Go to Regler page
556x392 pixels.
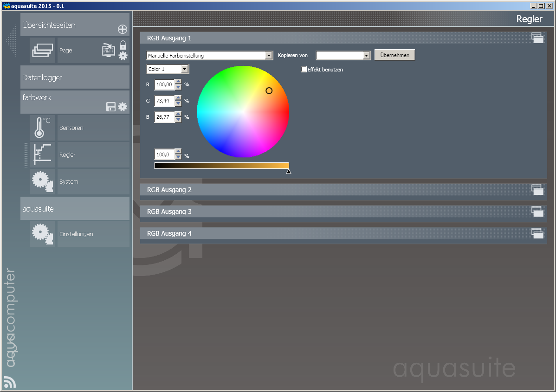click(93, 154)
